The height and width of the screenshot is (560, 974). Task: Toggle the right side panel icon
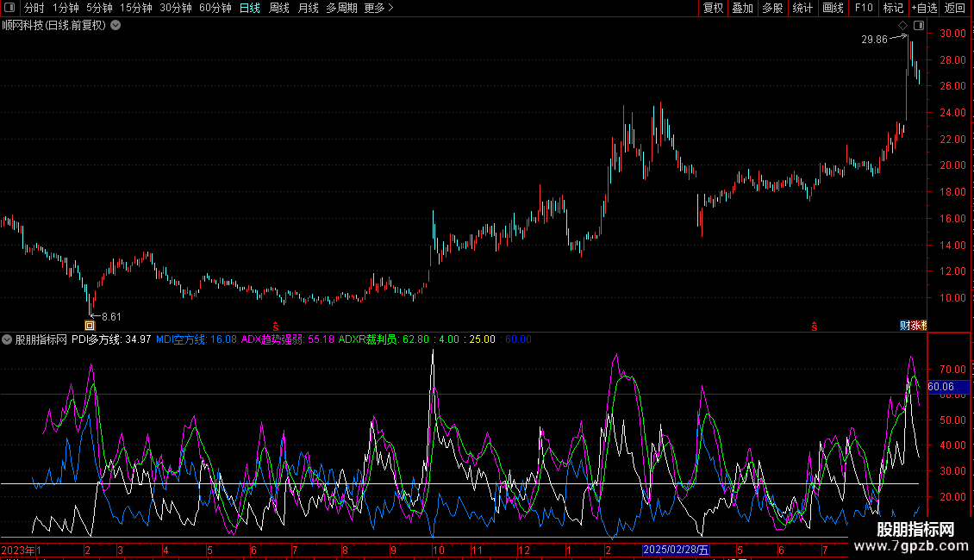click(x=919, y=26)
